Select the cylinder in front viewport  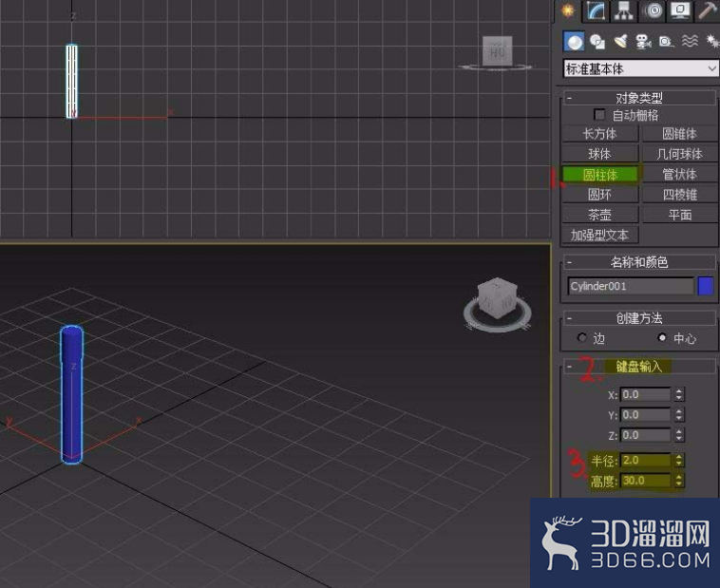point(71,82)
